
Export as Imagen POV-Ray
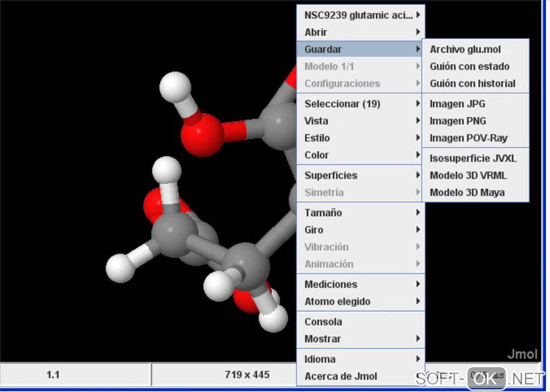(x=476, y=139)
